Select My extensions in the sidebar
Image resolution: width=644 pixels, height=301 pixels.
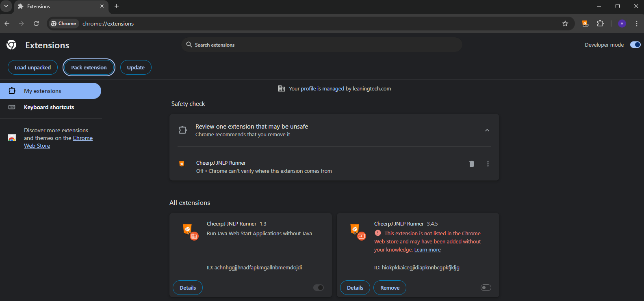pos(43,91)
